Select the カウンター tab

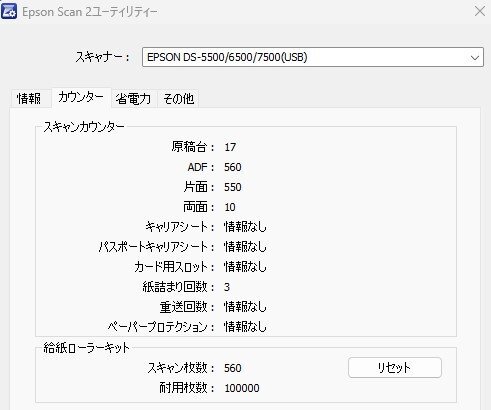pos(81,97)
